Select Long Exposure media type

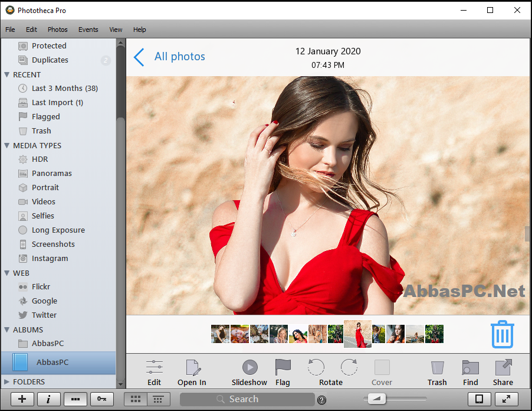point(58,230)
